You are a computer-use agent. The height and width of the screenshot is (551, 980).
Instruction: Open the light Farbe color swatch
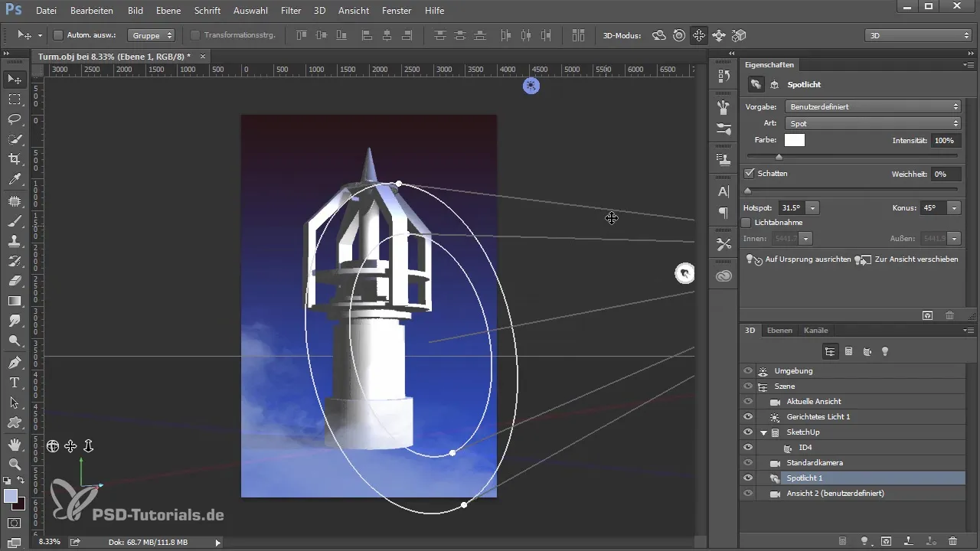795,140
